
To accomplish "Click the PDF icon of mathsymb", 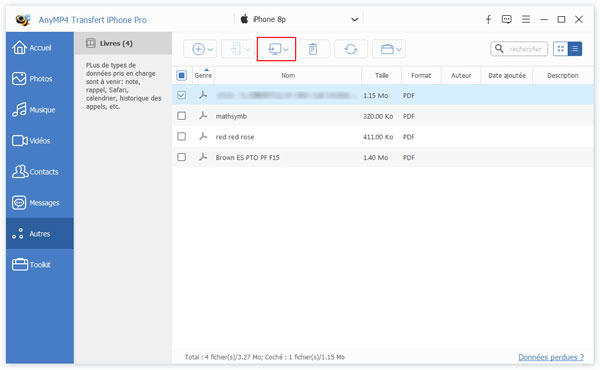I will [x=203, y=115].
